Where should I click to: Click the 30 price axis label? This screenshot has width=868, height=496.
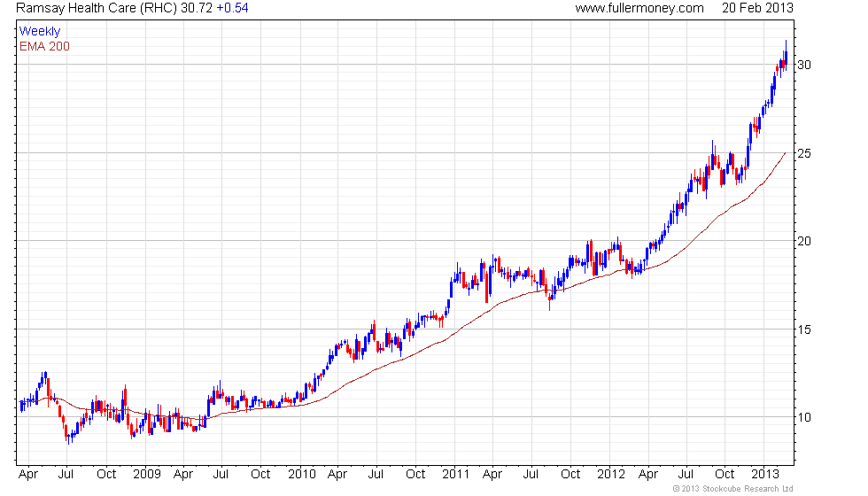click(804, 65)
